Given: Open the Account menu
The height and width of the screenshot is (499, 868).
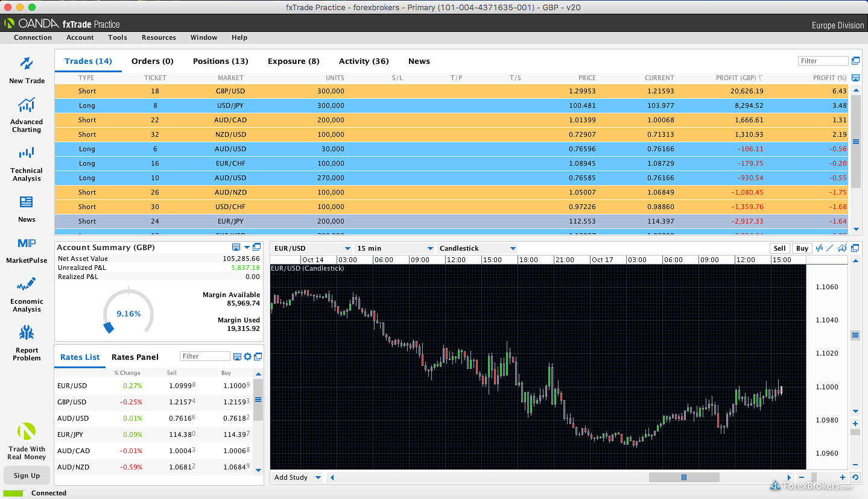Looking at the screenshot, I should pos(80,37).
